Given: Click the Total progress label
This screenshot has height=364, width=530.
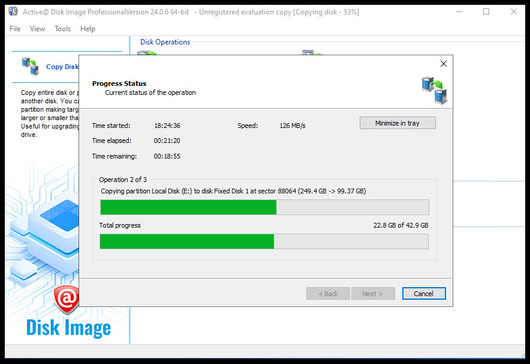Looking at the screenshot, I should pyautogui.click(x=120, y=225).
